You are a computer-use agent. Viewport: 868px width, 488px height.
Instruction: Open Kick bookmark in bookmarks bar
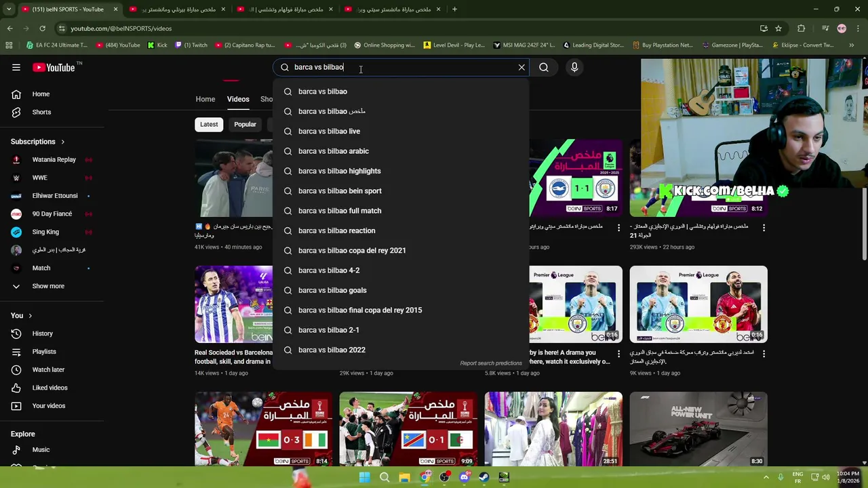pos(157,45)
